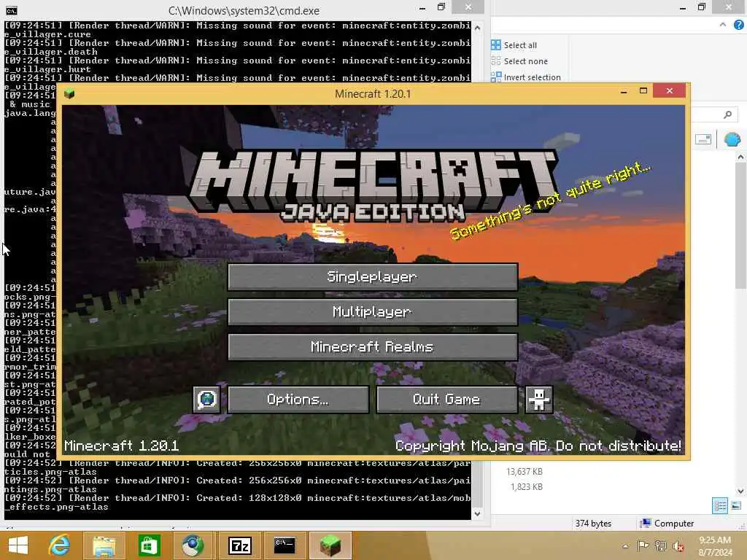Open Windows Store from taskbar
747x560 pixels.
[x=149, y=545]
